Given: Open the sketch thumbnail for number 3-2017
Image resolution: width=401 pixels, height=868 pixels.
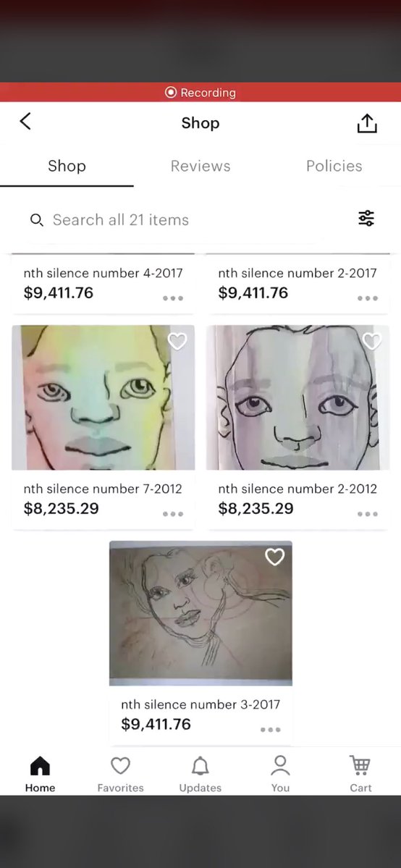Looking at the screenshot, I should coord(200,613).
